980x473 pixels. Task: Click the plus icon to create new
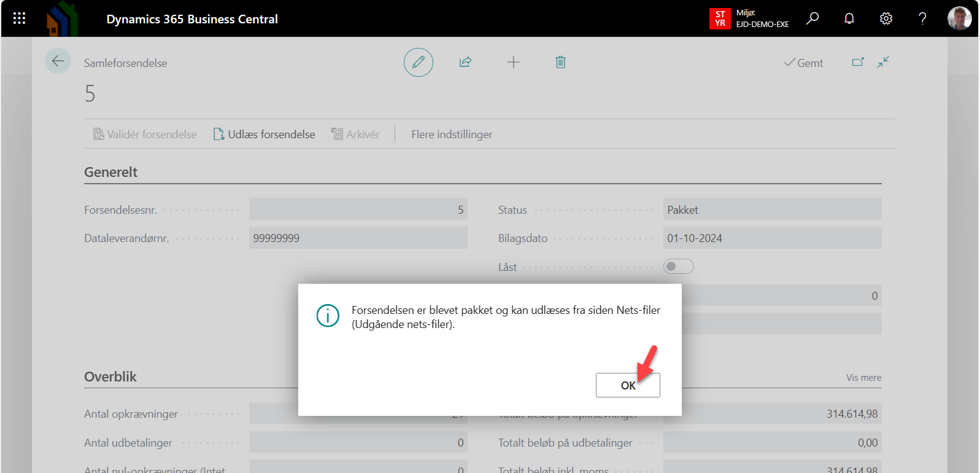pos(514,62)
